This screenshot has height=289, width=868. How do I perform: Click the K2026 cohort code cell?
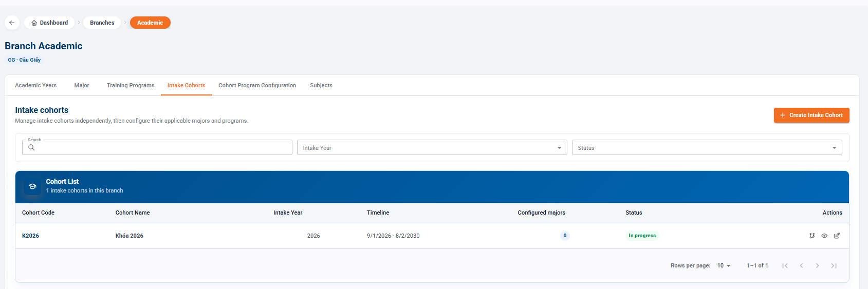point(30,236)
